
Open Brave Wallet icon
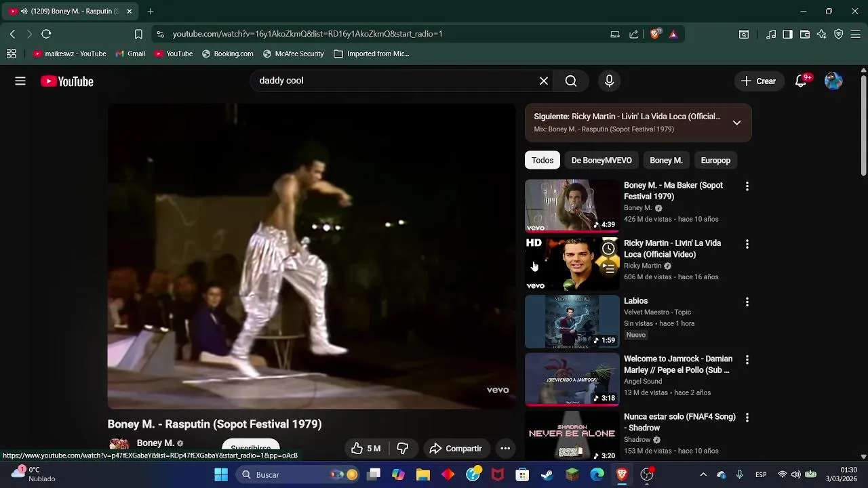pyautogui.click(x=805, y=34)
